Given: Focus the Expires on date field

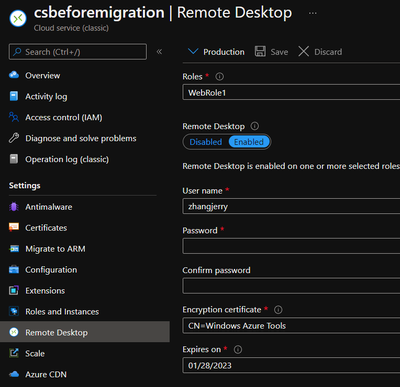Looking at the screenshot, I should click(x=291, y=365).
